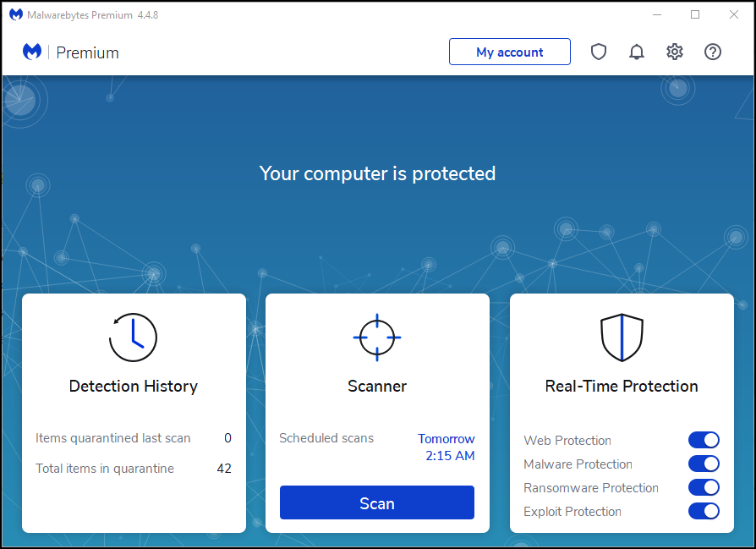Open the Real-Time Protection panel
The height and width of the screenshot is (549, 756).
[622, 386]
